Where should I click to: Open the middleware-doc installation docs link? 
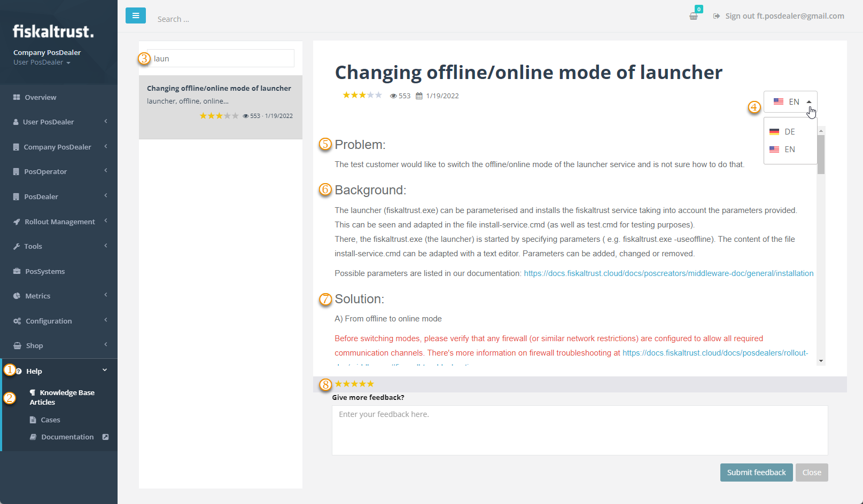pos(668,273)
